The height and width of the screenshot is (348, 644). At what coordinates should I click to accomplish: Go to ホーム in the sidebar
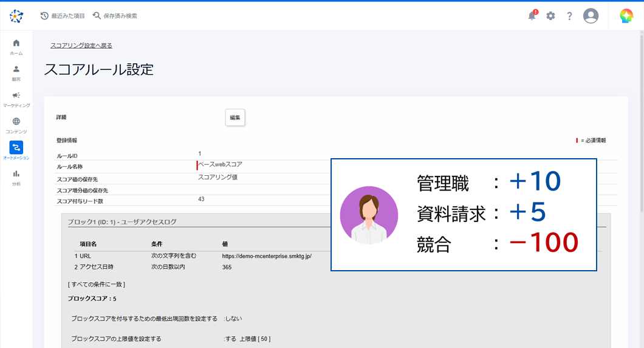coord(16,47)
